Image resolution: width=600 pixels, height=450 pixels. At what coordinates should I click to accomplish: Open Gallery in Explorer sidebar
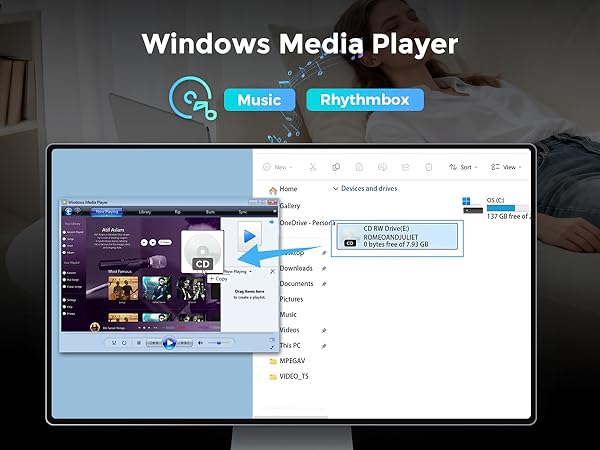(290, 206)
